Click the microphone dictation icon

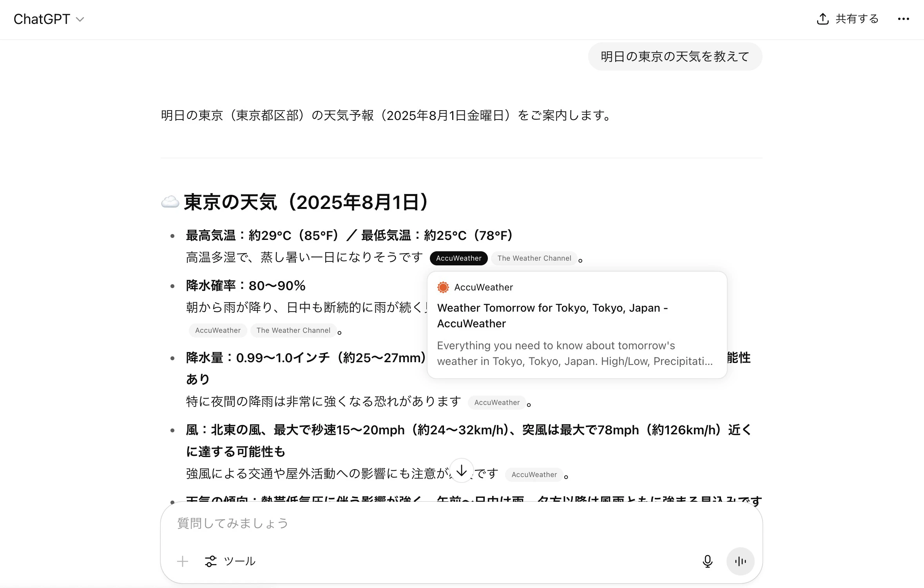(x=707, y=561)
